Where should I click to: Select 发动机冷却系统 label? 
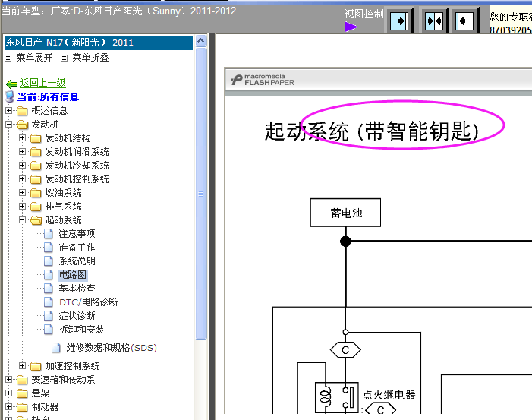(x=77, y=166)
